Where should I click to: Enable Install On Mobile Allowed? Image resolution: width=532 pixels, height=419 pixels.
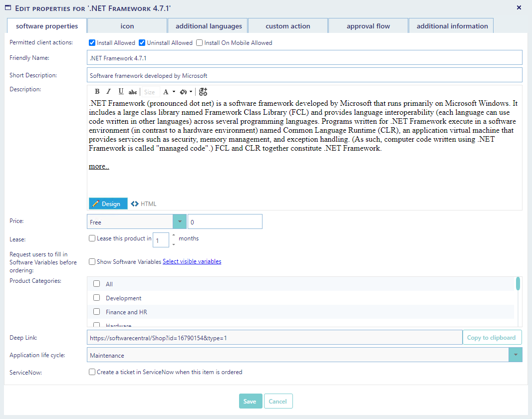(x=200, y=43)
